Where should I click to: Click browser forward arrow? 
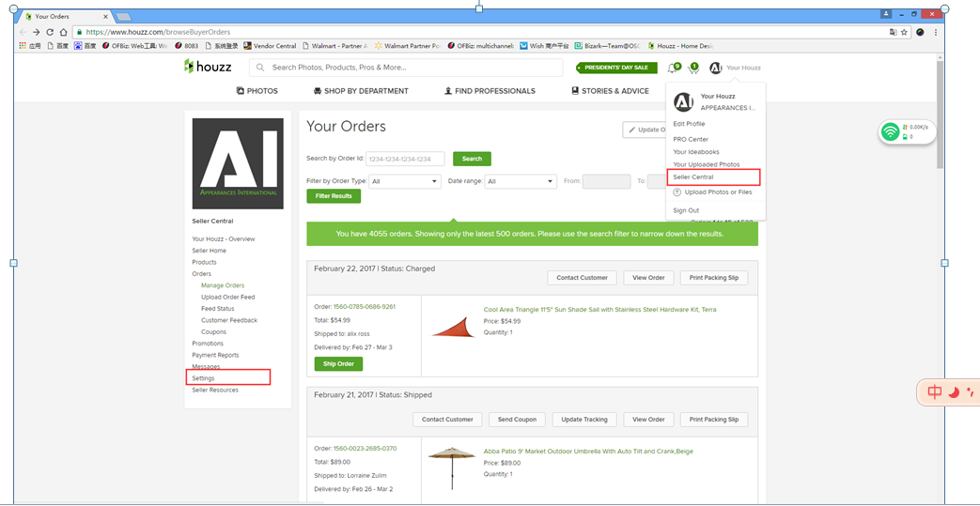(37, 32)
